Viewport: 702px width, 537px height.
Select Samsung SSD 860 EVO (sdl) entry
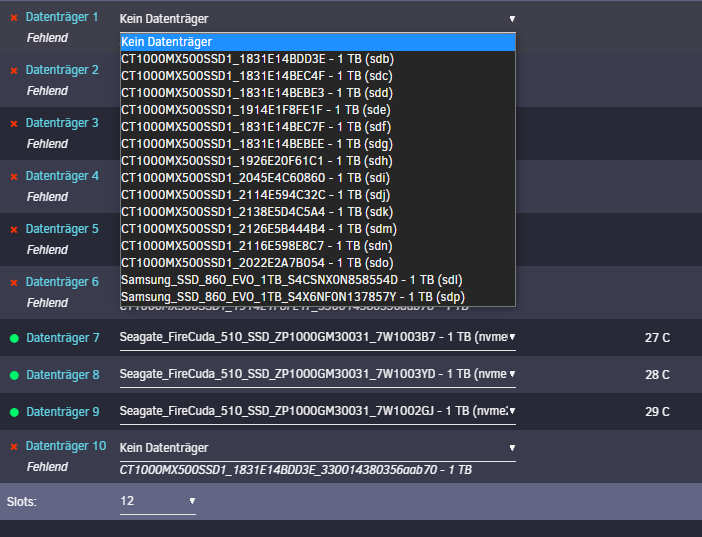click(x=318, y=280)
